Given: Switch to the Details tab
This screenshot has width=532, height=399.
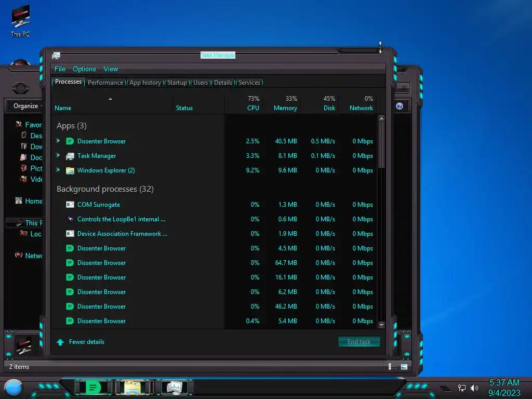Looking at the screenshot, I should 223,83.
